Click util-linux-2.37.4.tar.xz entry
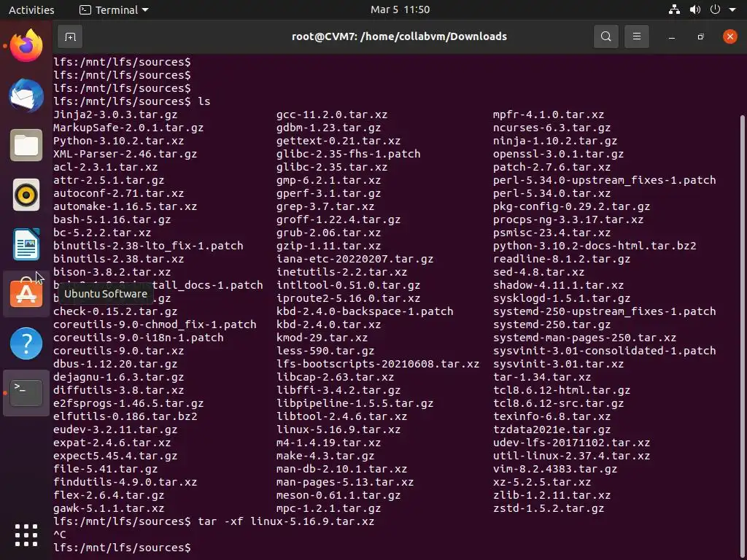Image resolution: width=747 pixels, height=560 pixels. pos(571,456)
